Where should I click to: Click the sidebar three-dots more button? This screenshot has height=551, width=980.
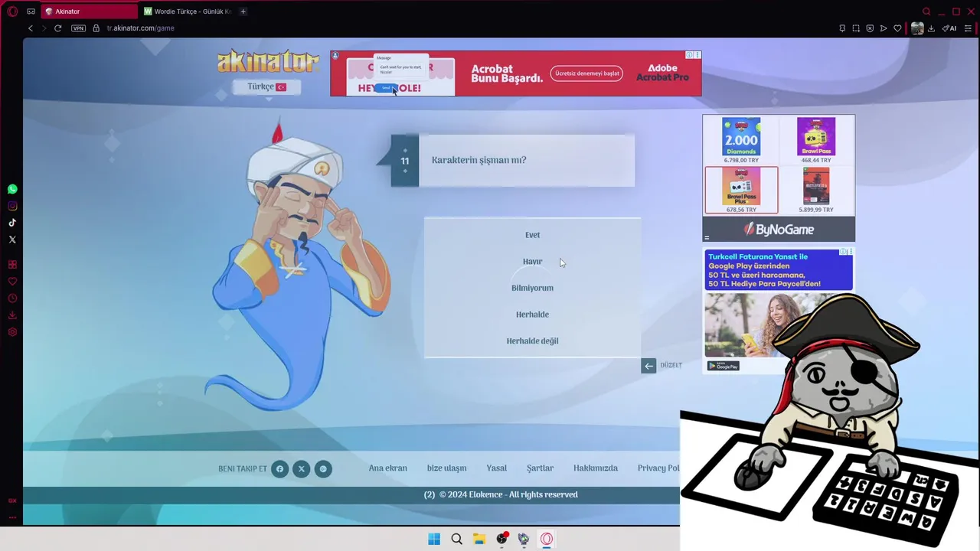point(12,517)
